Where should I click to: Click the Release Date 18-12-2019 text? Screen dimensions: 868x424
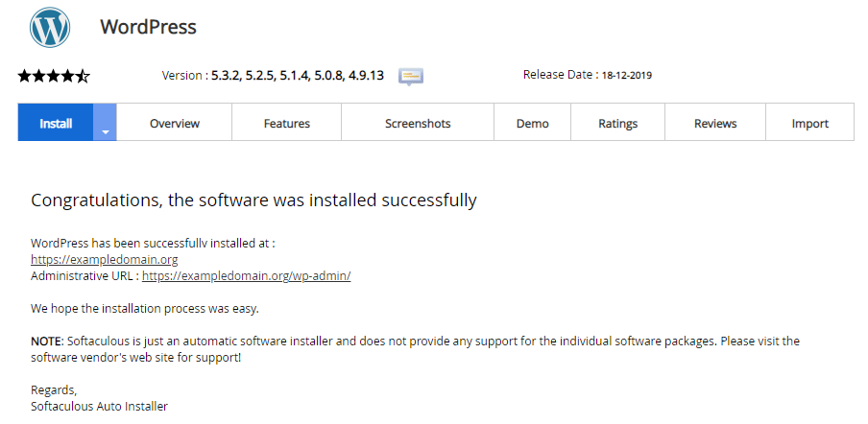[x=588, y=75]
